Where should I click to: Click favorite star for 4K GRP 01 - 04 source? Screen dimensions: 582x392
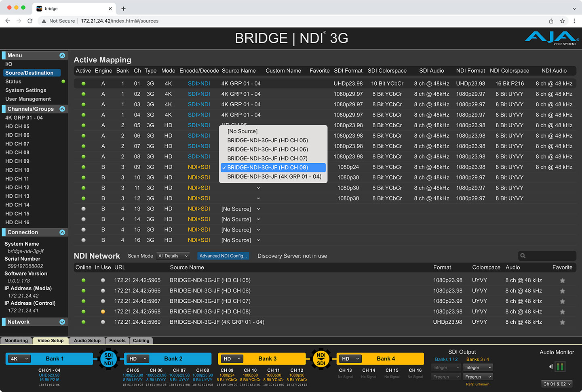[562, 322]
